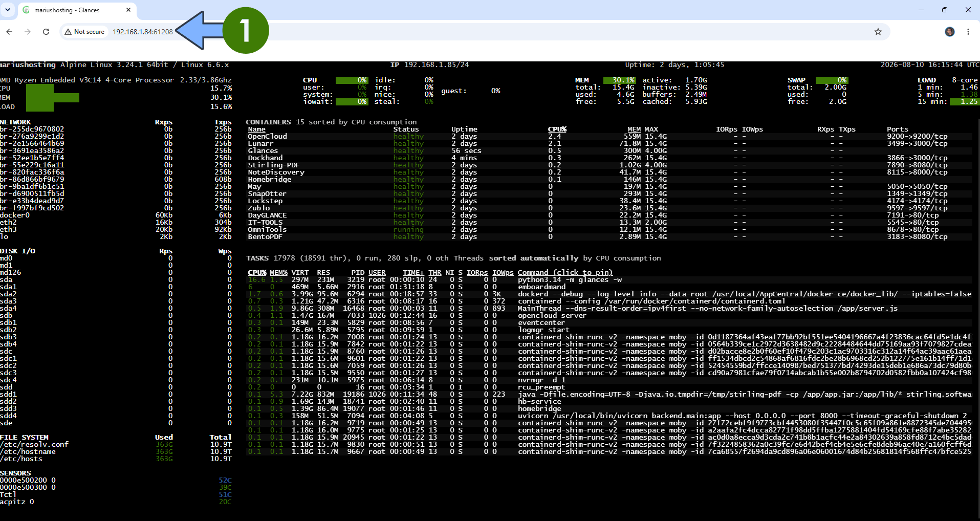Click the NoteDiscovery container name
Viewport: 980px width, 521px height.
click(x=276, y=172)
